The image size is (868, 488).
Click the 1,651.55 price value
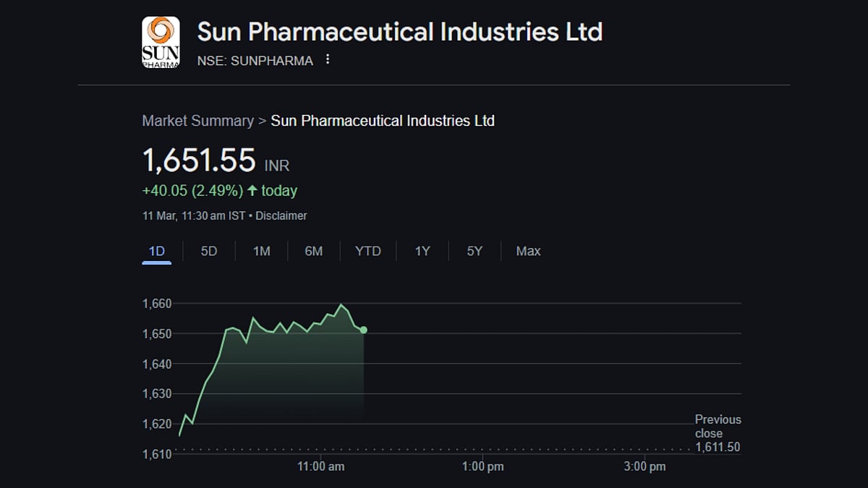199,160
